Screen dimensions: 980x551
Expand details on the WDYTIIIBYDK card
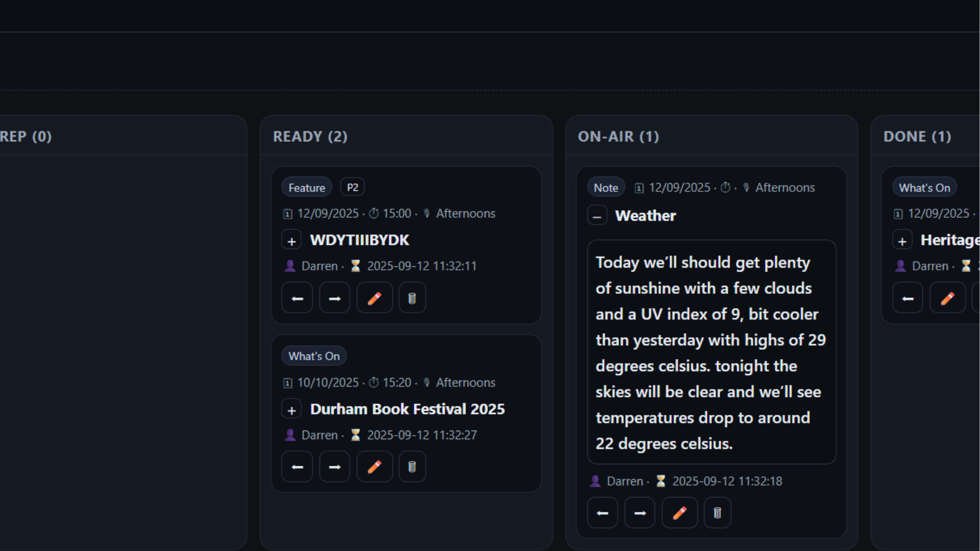(291, 240)
